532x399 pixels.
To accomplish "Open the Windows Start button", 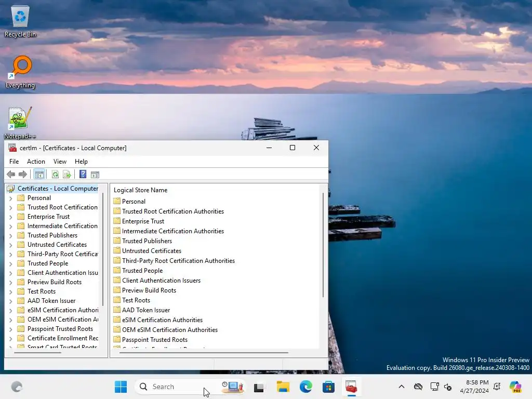I will click(x=121, y=387).
